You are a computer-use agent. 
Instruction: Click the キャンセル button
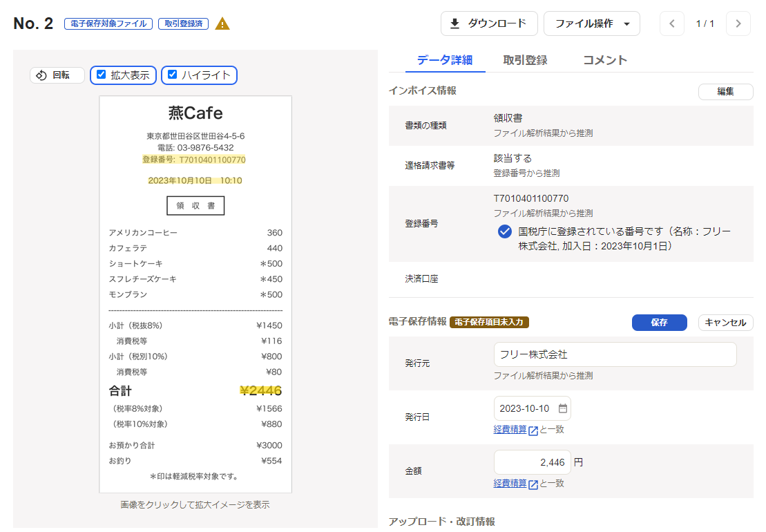tap(725, 323)
